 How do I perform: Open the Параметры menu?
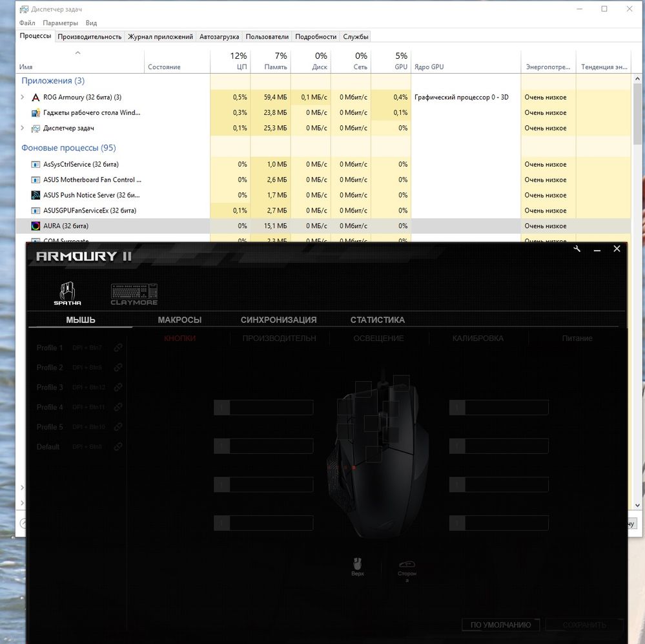[x=61, y=23]
